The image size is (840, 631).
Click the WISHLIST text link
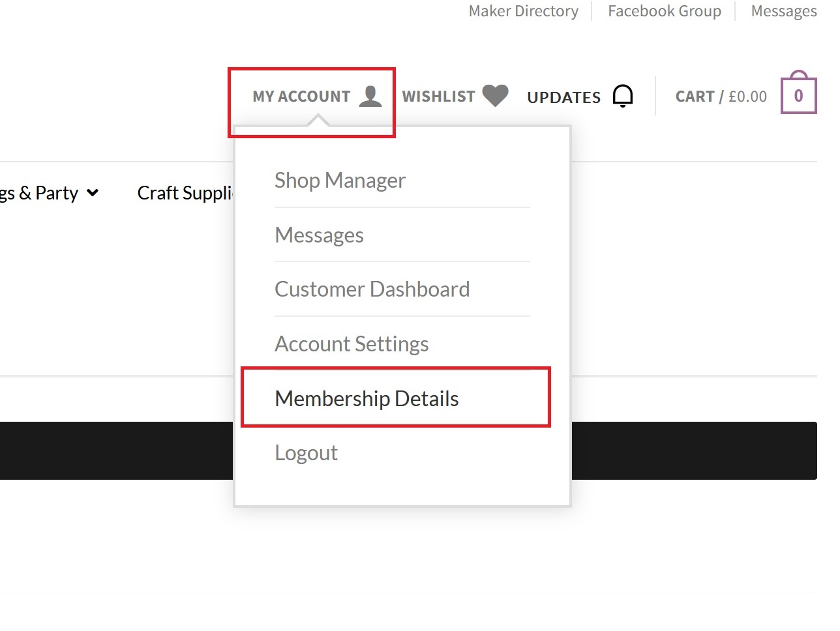[x=438, y=96]
